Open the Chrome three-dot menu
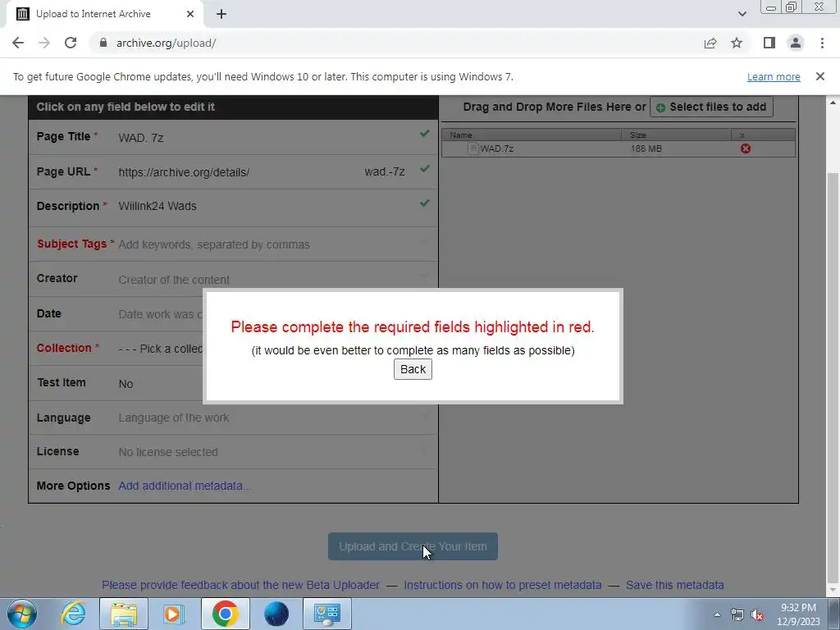Screen dimensions: 840x630 822,43
